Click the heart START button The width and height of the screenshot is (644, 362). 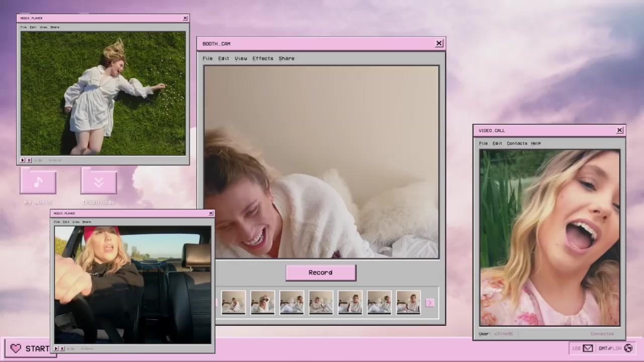pos(30,348)
